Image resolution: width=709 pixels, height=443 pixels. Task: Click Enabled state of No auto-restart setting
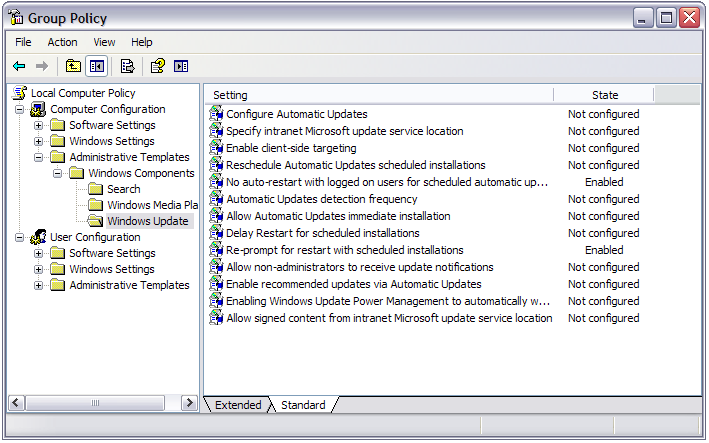click(604, 182)
